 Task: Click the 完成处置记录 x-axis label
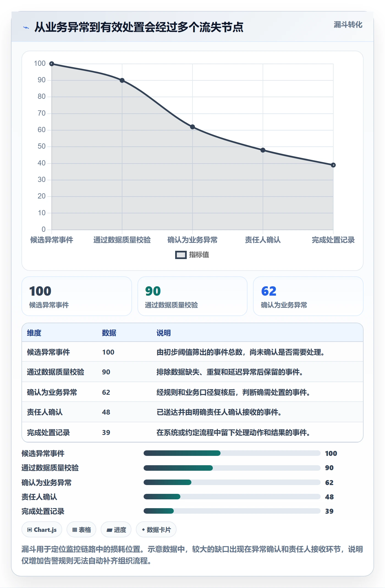coord(333,240)
